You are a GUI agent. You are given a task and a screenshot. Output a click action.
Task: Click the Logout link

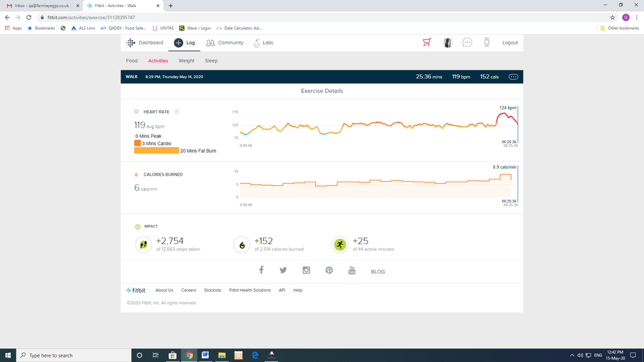pos(510,43)
